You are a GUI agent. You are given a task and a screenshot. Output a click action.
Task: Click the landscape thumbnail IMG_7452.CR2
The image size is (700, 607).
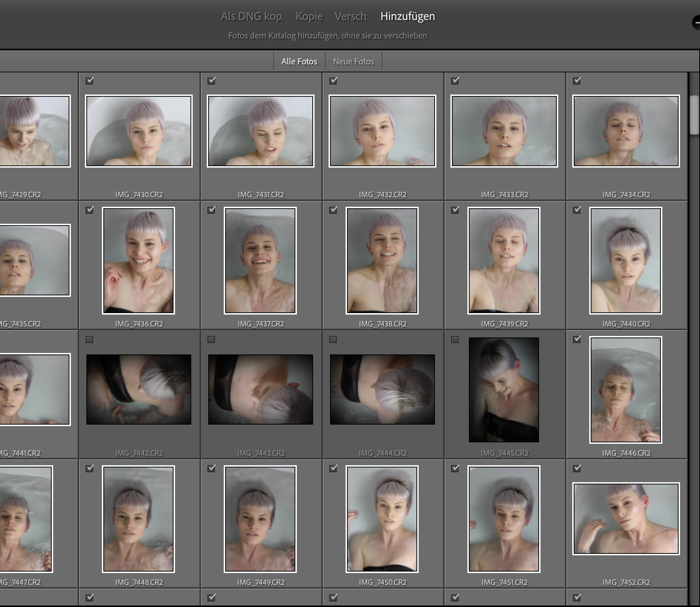626,519
